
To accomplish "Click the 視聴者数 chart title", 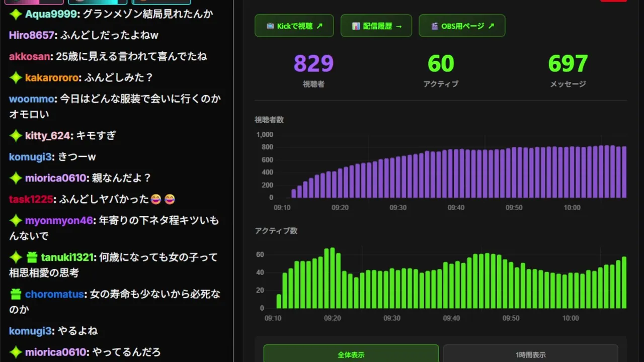I will pos(269,120).
